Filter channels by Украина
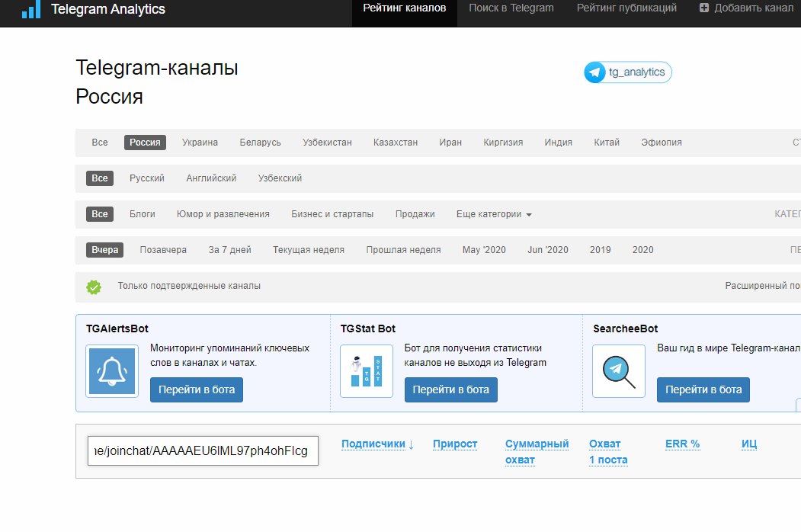 [x=200, y=143]
